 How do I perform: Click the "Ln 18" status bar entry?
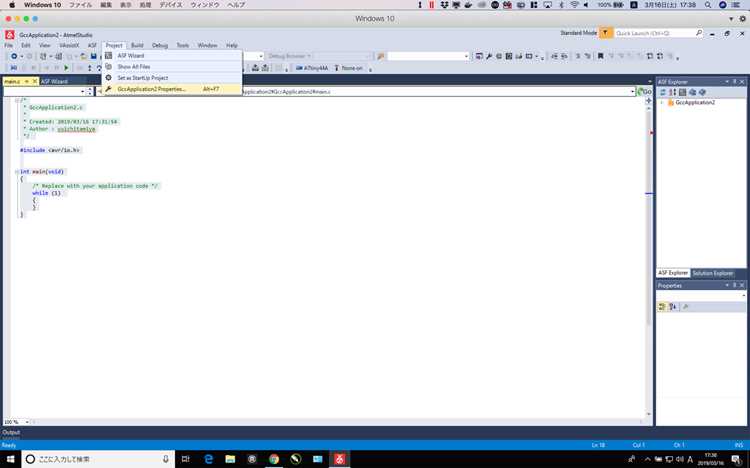click(x=598, y=445)
